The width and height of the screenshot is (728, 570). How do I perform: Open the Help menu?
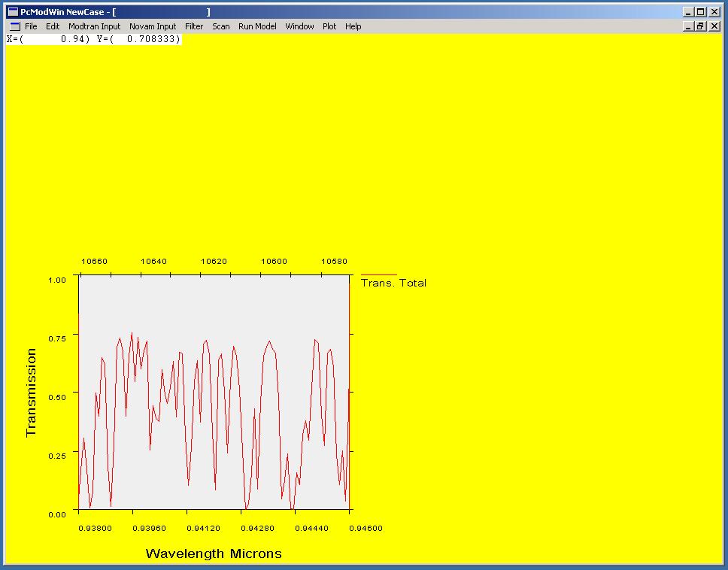(x=353, y=26)
